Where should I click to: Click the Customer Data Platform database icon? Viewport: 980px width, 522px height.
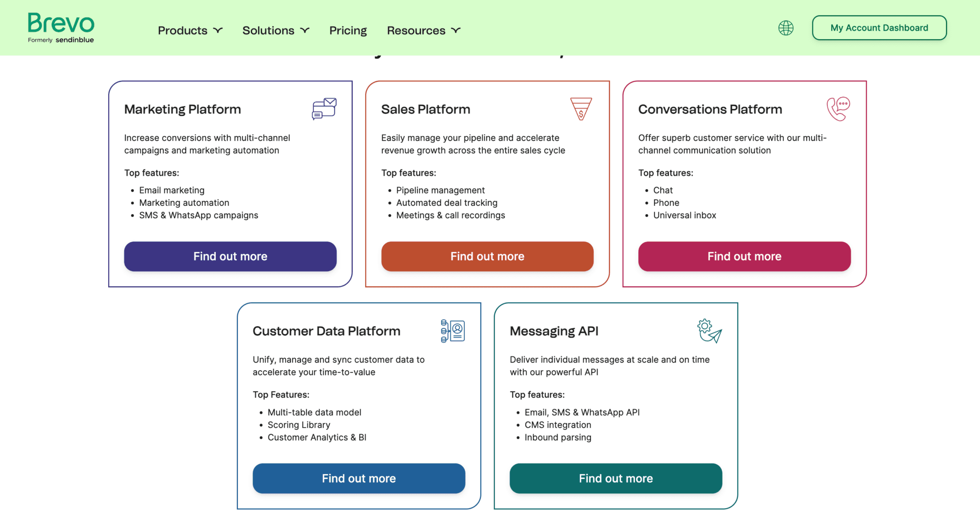coord(452,330)
